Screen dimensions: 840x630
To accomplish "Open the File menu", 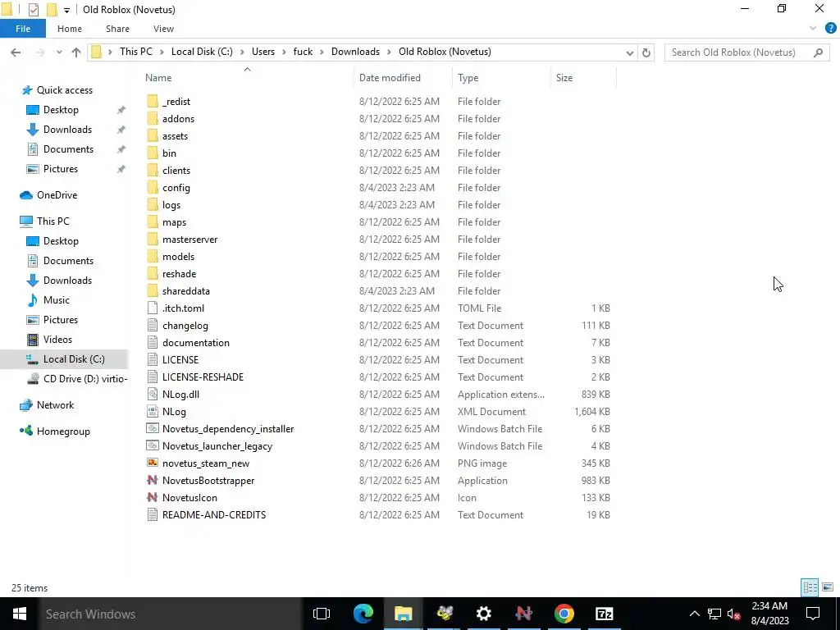I will click(x=23, y=29).
